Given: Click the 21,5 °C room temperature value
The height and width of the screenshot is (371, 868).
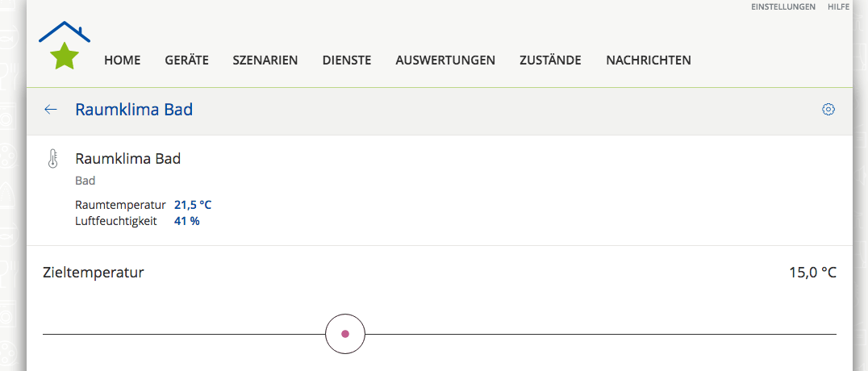Looking at the screenshot, I should tap(193, 206).
